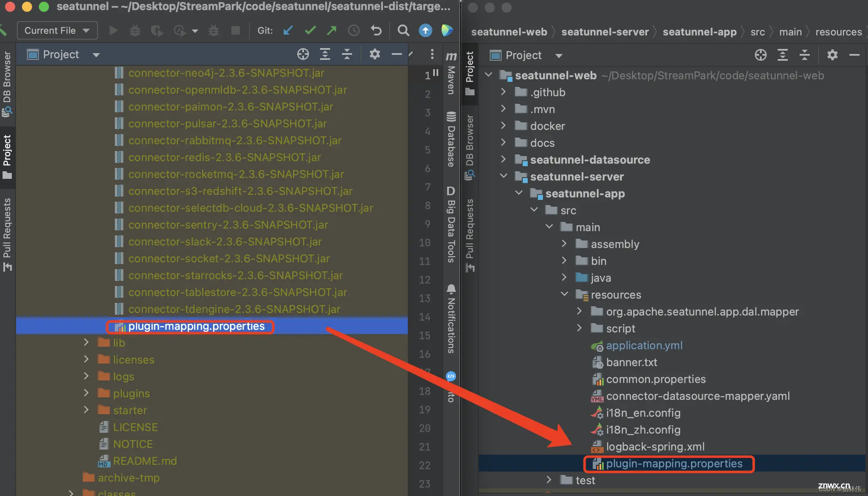Expand the plugins folder
Image resolution: width=868 pixels, height=496 pixels.
point(86,393)
